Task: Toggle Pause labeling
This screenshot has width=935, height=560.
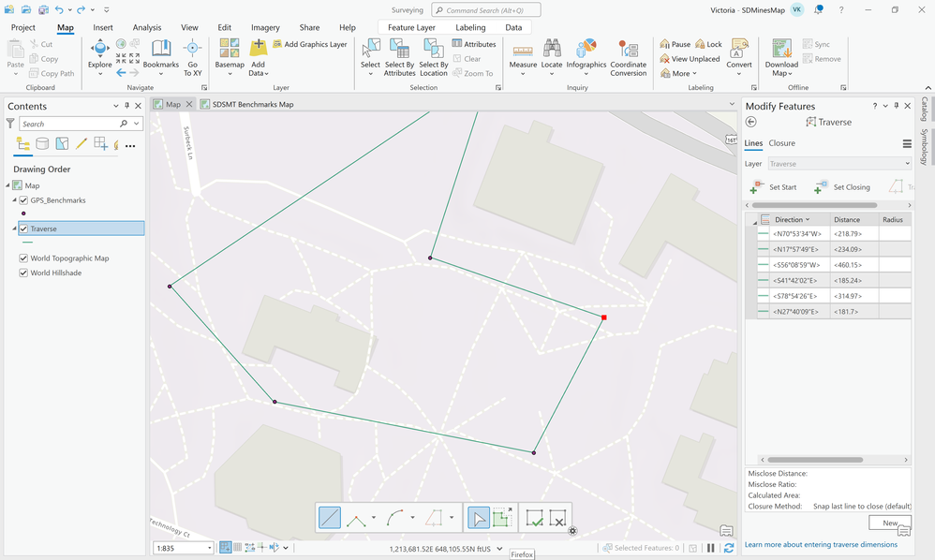Action: coord(675,44)
